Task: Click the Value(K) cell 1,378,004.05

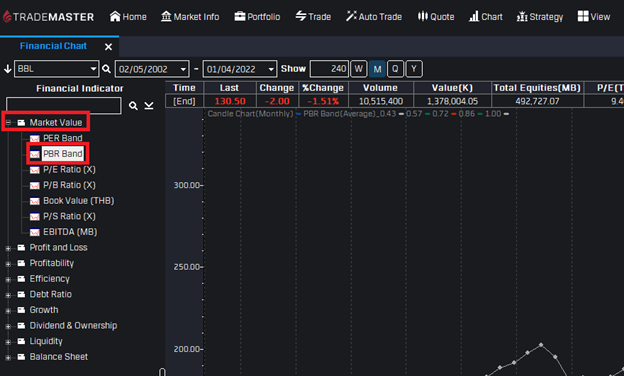Action: 452,101
